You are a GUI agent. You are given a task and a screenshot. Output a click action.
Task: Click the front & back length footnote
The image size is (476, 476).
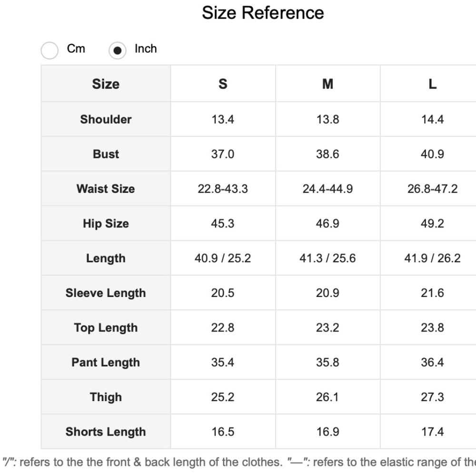click(142, 462)
